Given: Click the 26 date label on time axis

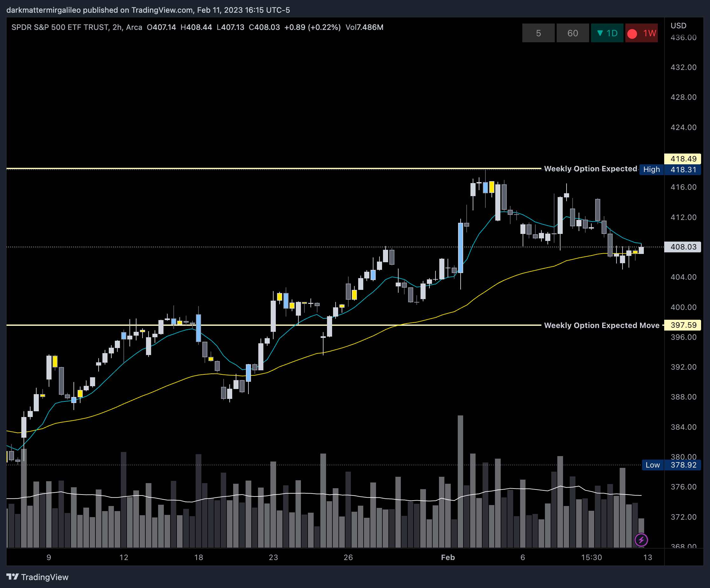Looking at the screenshot, I should click(348, 557).
